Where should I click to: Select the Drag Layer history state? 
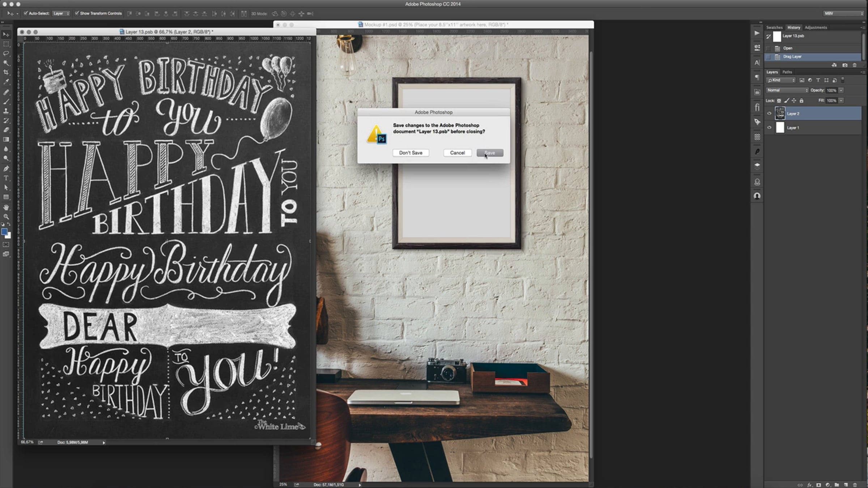(x=813, y=57)
